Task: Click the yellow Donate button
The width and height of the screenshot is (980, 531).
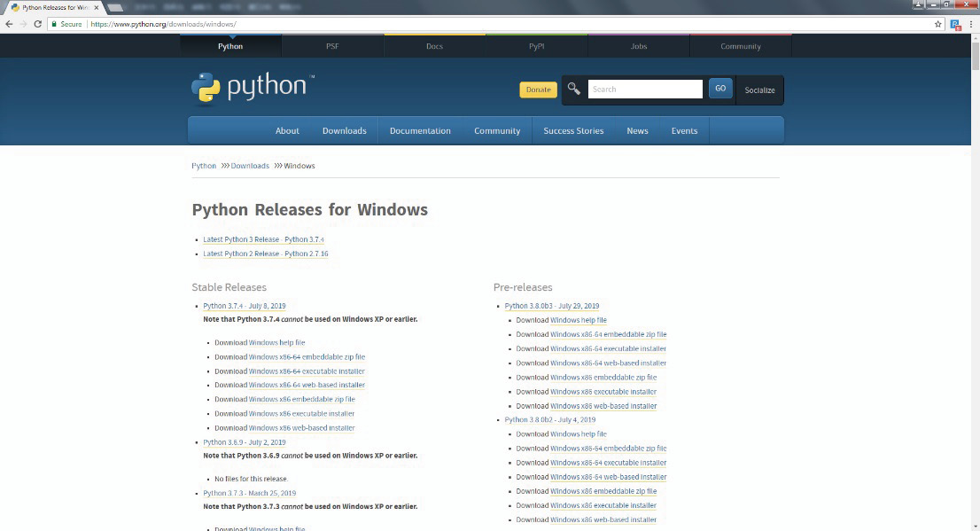Action: [x=538, y=90]
